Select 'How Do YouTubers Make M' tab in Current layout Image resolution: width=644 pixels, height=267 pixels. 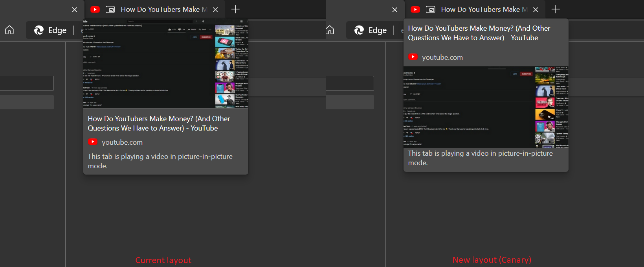click(155, 9)
